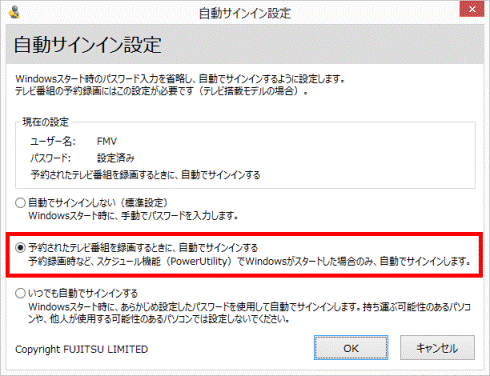Click the キャンセル button
Screen dimensions: 490x376
point(437,348)
